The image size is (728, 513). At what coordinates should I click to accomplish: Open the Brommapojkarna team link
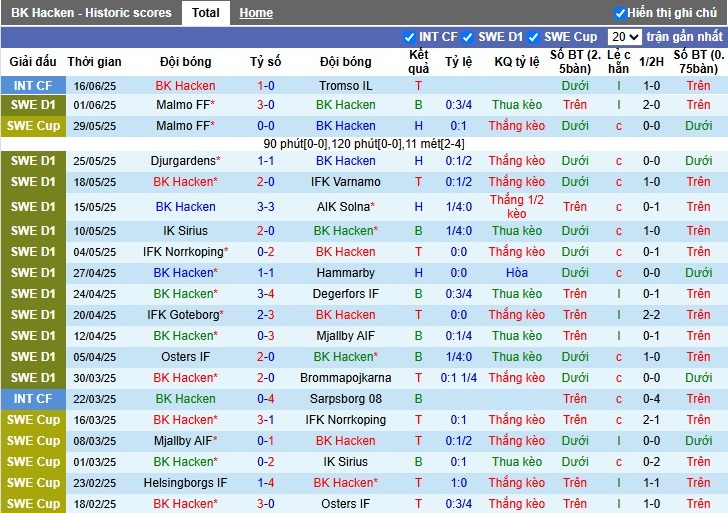345,378
